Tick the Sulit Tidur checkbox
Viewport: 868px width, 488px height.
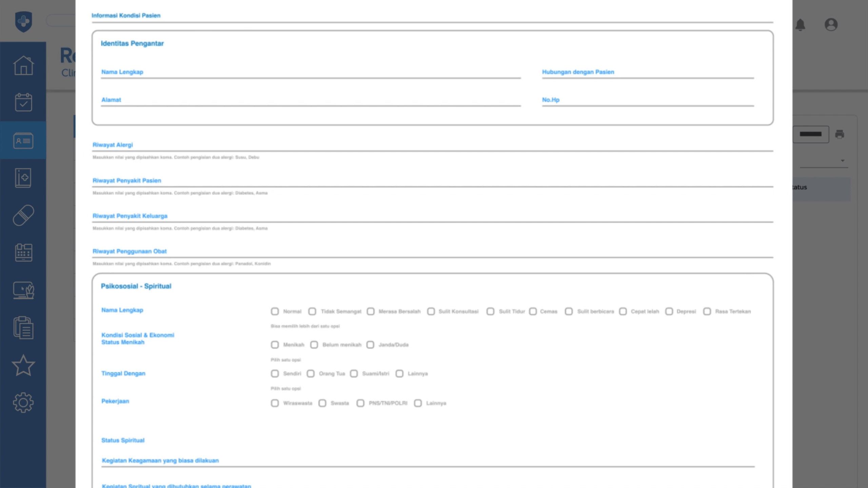[x=490, y=311]
